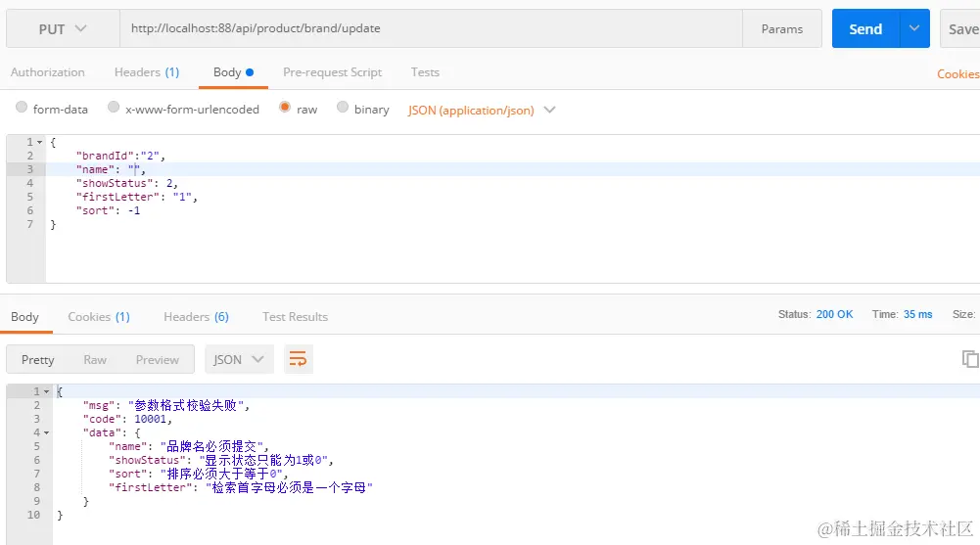This screenshot has width=980, height=545.
Task: Open the Tests tab
Action: (425, 72)
